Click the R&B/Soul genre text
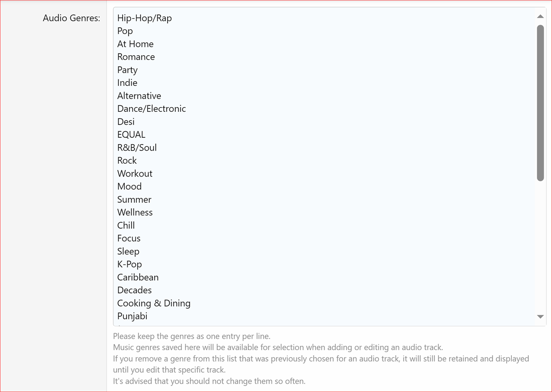 [x=137, y=147]
